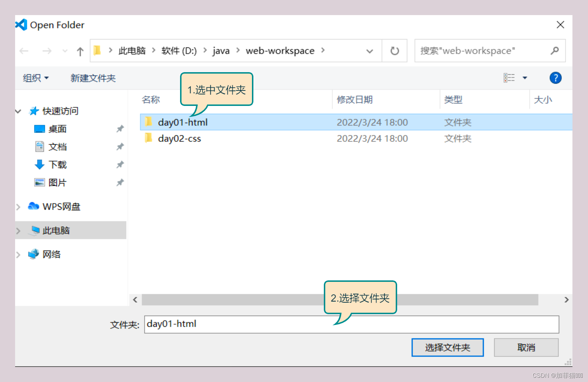Click the horizontal scrollbar thumb
The height and width of the screenshot is (382, 588).
340,300
